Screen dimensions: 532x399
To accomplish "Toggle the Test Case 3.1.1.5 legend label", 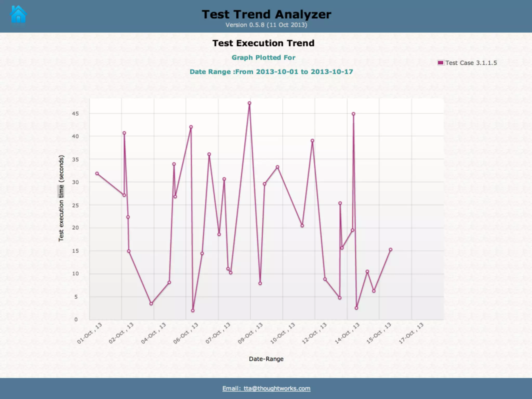I will 471,63.
